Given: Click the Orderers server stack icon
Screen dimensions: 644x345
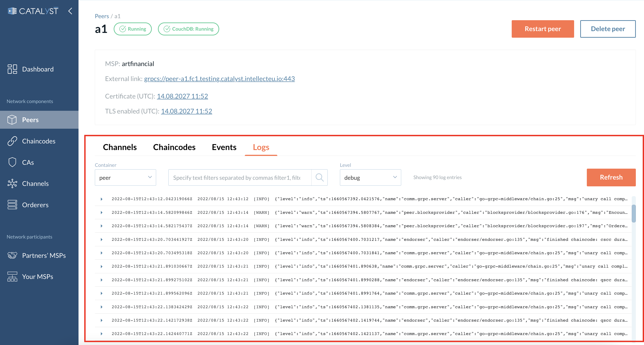Looking at the screenshot, I should pyautogui.click(x=12, y=205).
